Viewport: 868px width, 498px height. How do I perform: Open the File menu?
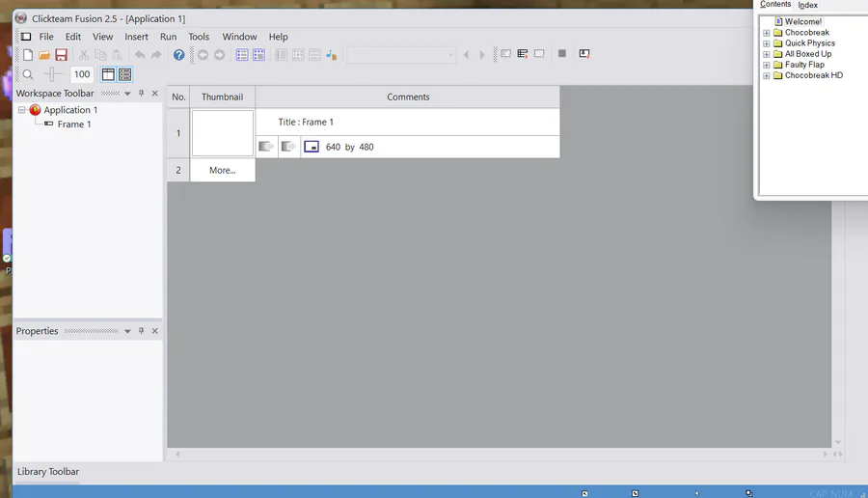click(x=46, y=37)
